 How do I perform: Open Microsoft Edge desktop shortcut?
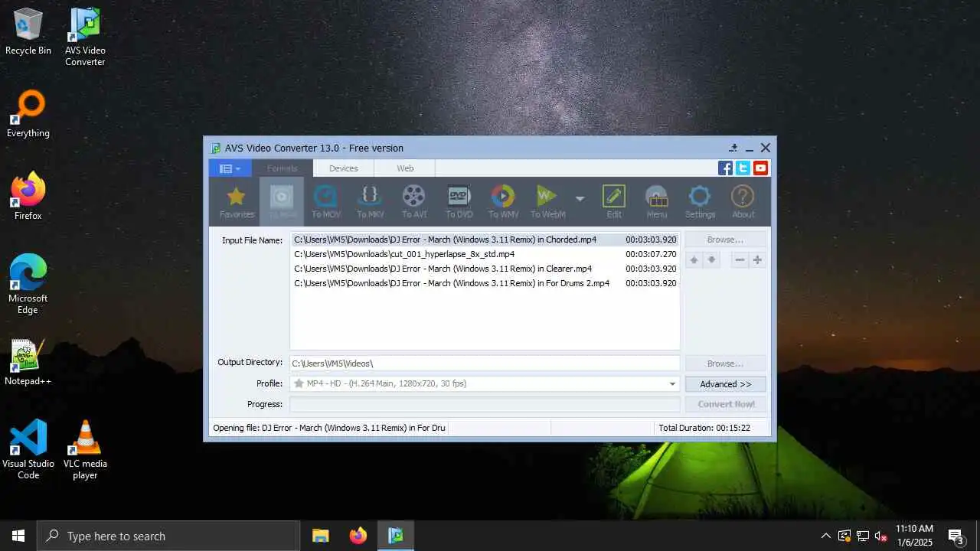point(28,285)
